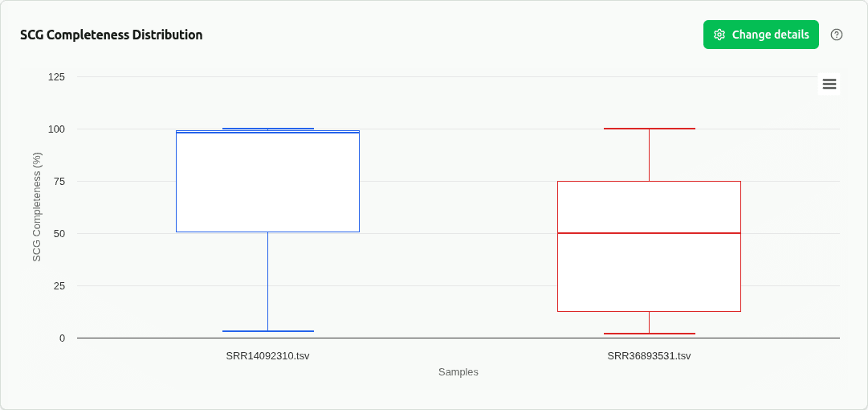Click the Samples x-axis title
The image size is (868, 410).
pyautogui.click(x=458, y=372)
